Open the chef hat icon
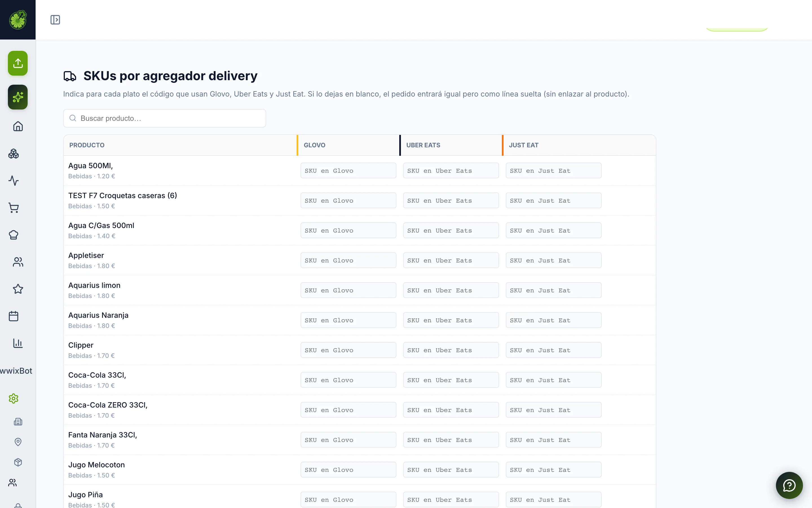Viewport: 812px width, 508px height. [14, 235]
